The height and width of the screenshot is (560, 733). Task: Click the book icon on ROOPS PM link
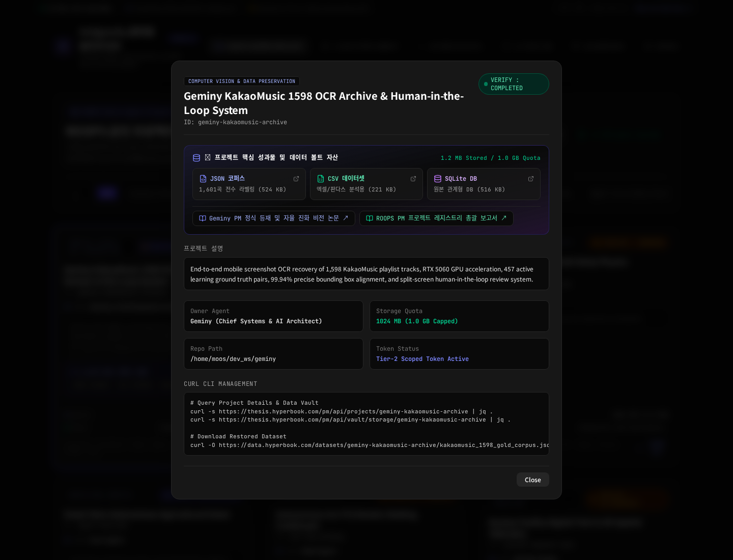coord(370,218)
